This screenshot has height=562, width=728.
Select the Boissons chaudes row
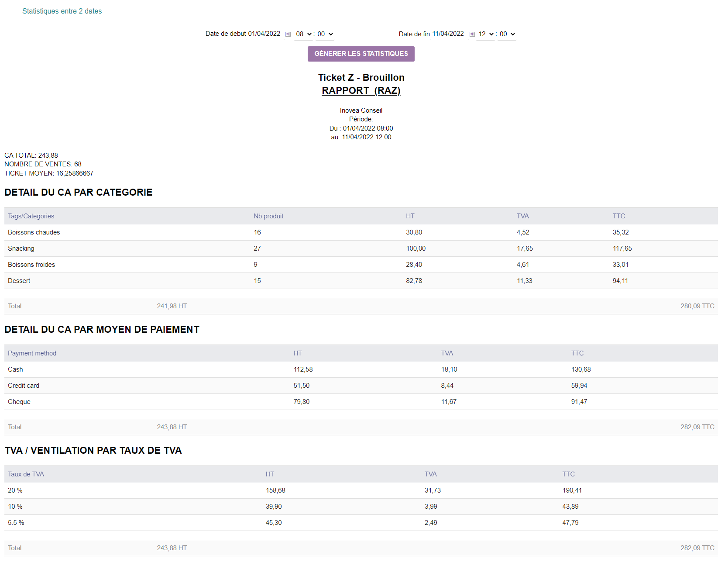(361, 232)
